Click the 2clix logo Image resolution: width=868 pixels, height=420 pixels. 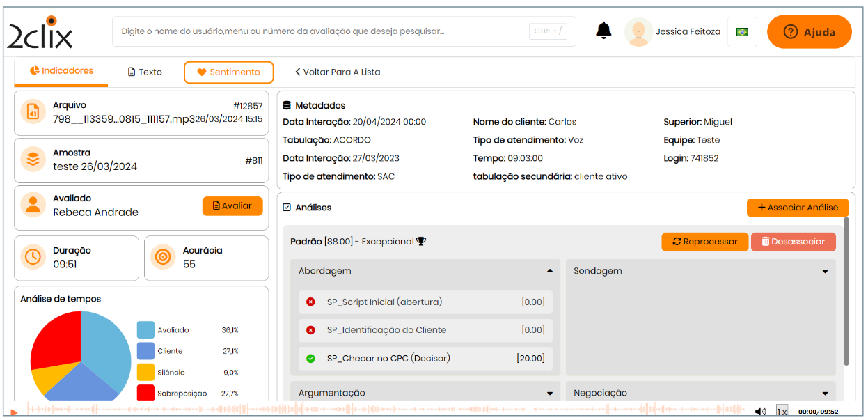pos(40,33)
